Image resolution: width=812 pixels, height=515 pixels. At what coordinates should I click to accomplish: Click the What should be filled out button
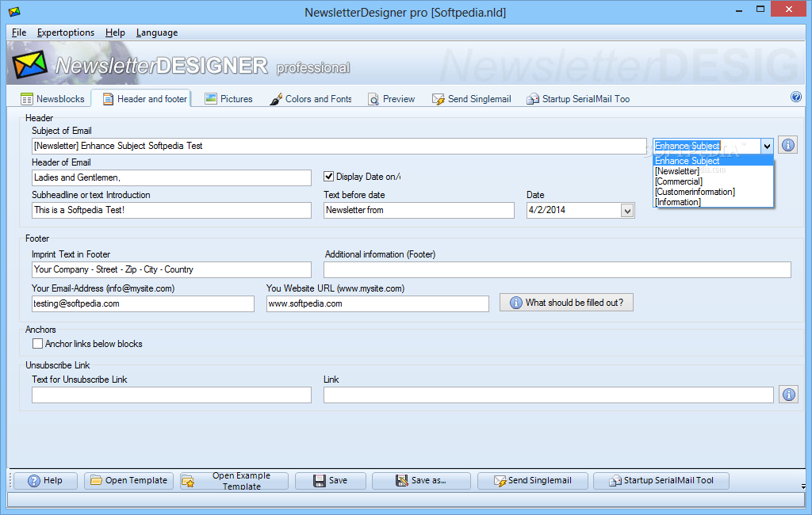click(x=566, y=303)
